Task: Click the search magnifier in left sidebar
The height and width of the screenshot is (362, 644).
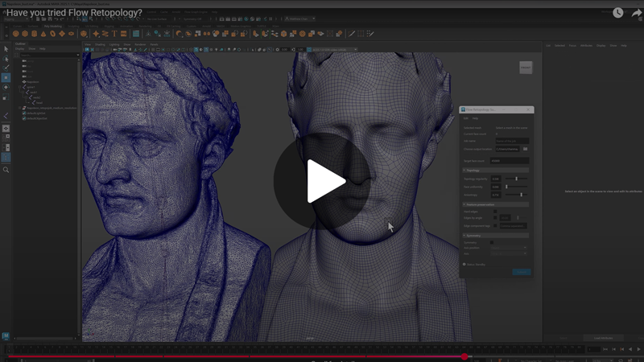Action: [6, 170]
